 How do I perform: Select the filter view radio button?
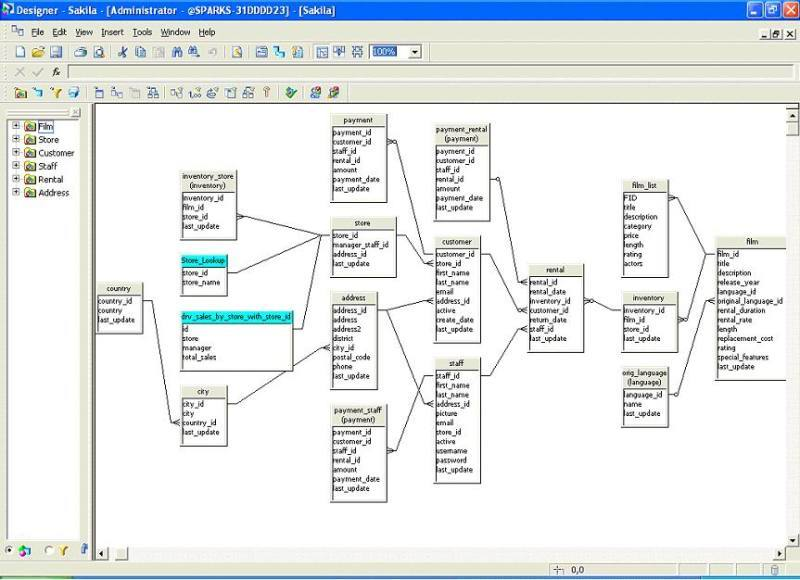[x=48, y=550]
